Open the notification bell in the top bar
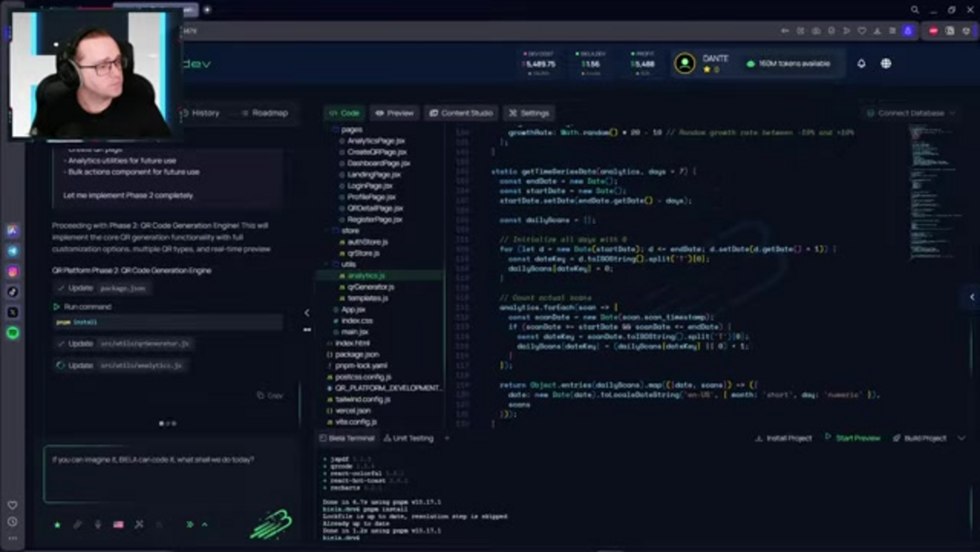Viewport: 980px width, 552px height. tap(859, 64)
